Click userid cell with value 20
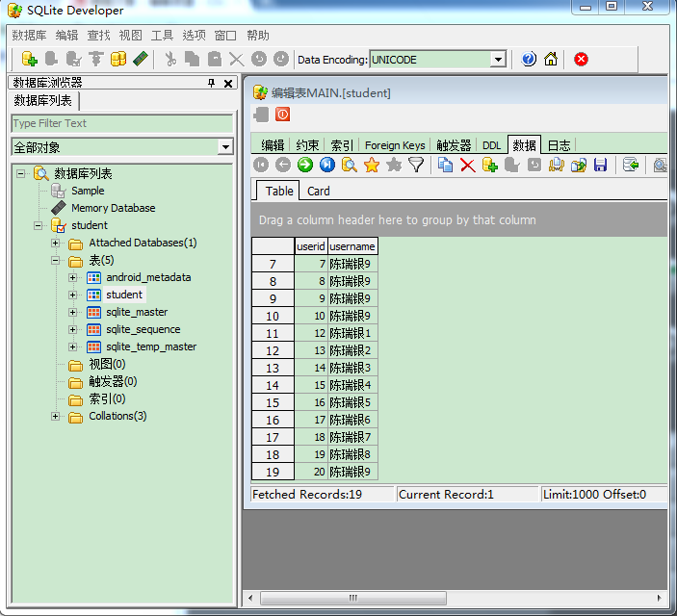Image resolution: width=677 pixels, height=616 pixels. coord(311,472)
